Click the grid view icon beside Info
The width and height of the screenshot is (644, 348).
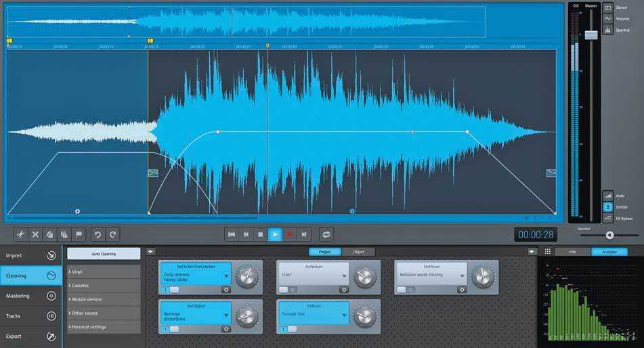click(547, 251)
